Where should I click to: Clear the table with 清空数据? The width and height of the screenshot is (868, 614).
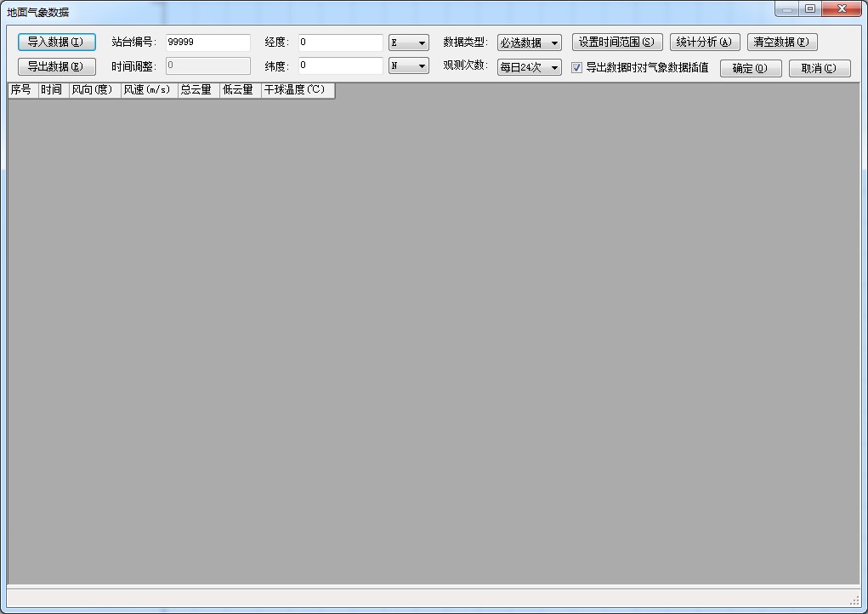click(781, 43)
